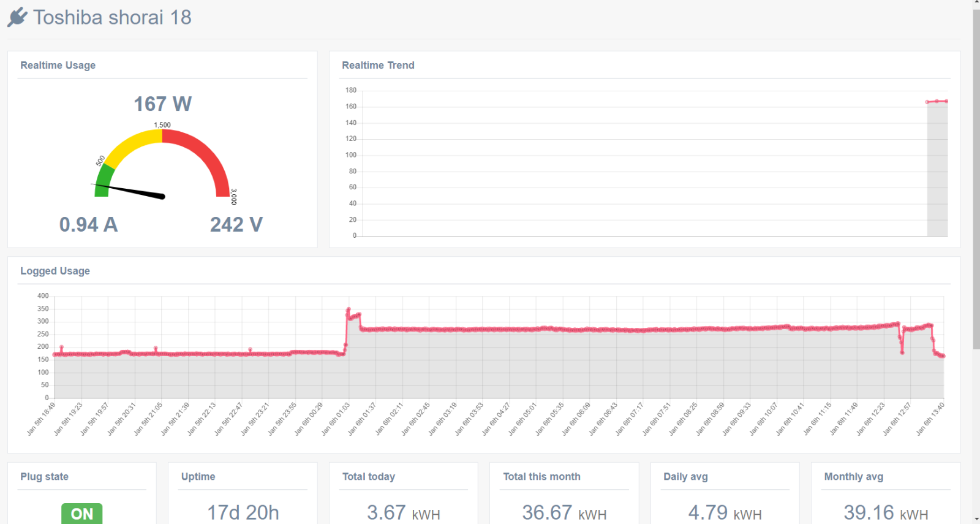Viewport: 980px width, 524px height.
Task: Click the Monthly avg card heading
Action: pos(854,477)
